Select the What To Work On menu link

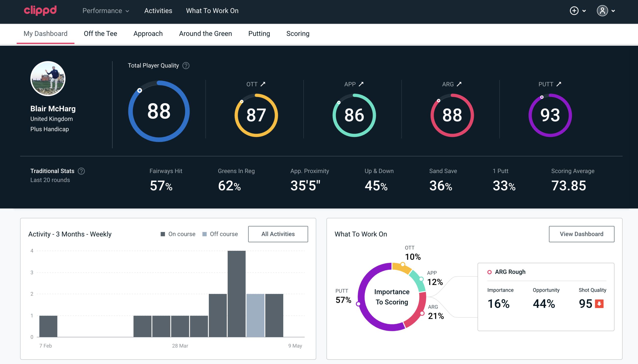click(212, 11)
